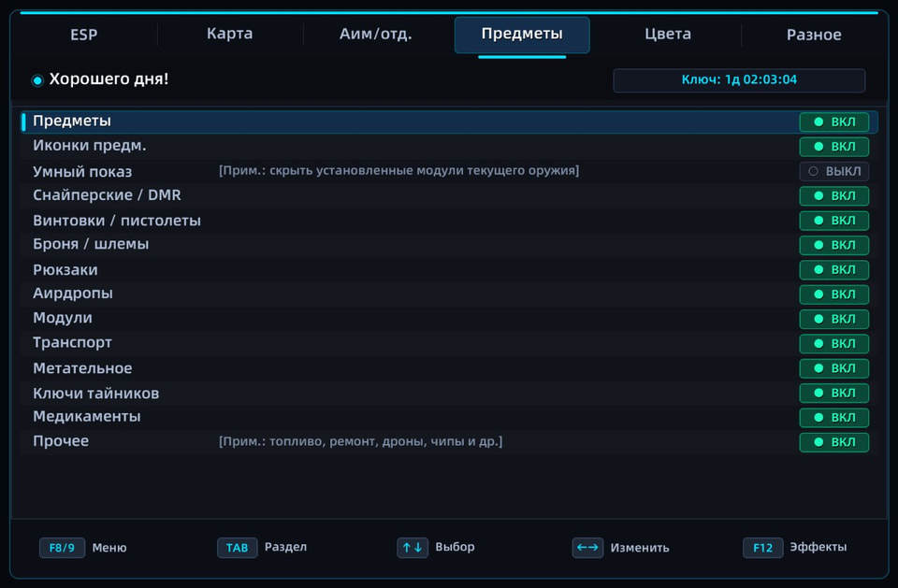The width and height of the screenshot is (898, 588).
Task: Toggle the Транспорт switch
Action: (833, 343)
